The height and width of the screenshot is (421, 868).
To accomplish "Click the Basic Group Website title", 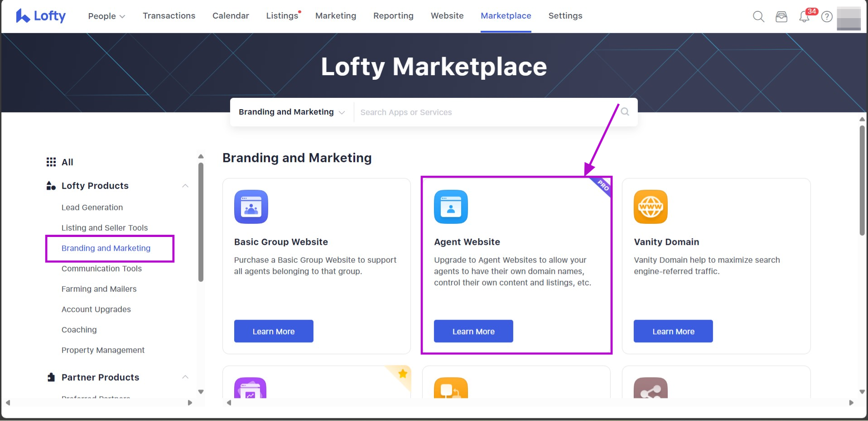I will point(281,242).
